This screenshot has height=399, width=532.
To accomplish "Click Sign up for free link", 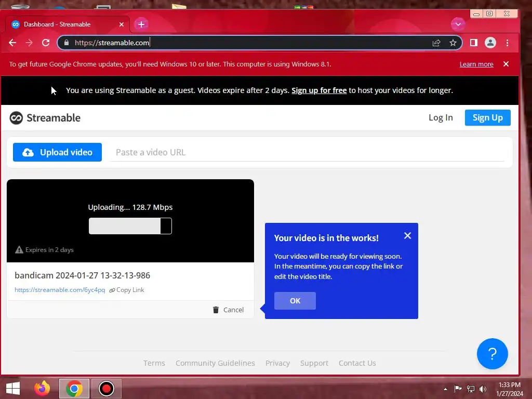I will point(319,90).
